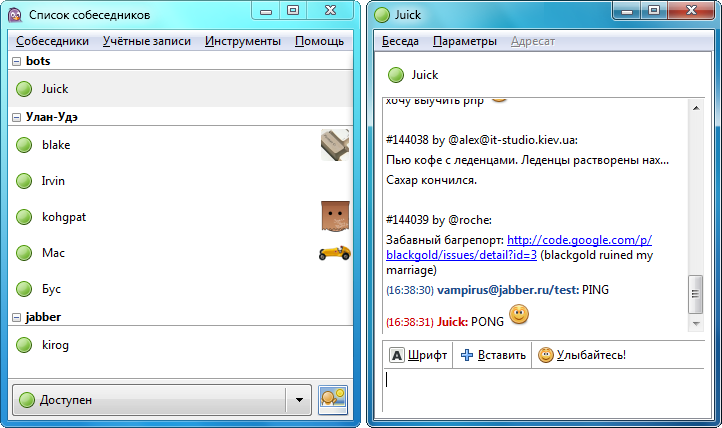Click the 'Сахар кончился.' message line

coord(431,180)
